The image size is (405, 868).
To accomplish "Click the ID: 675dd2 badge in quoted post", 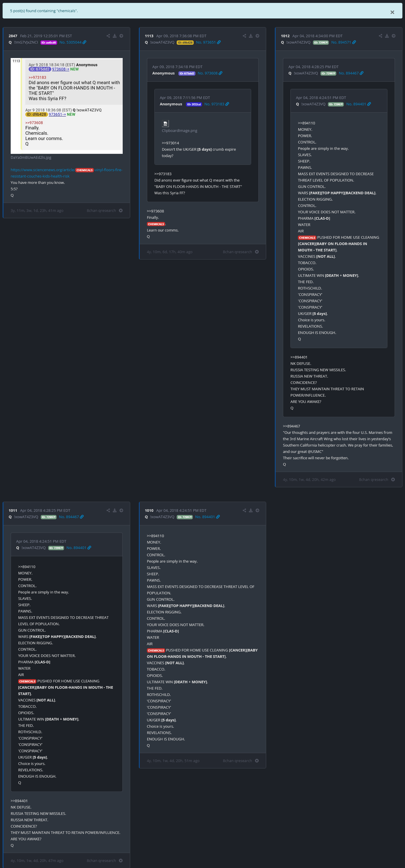I will tap(187, 73).
